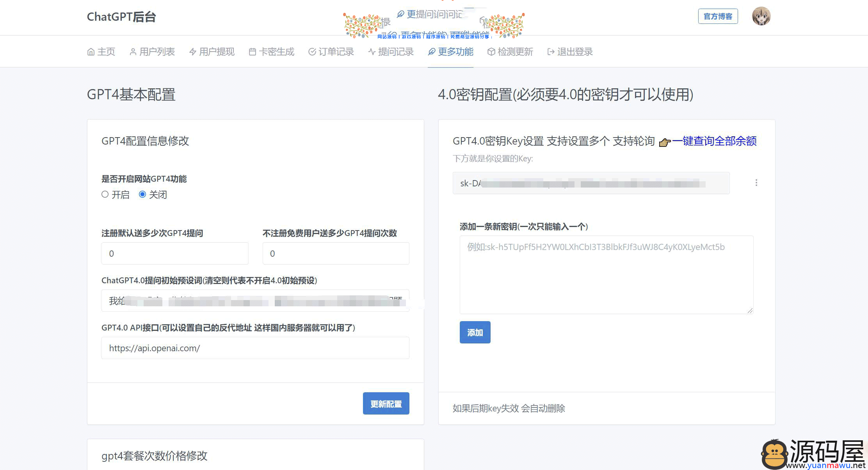This screenshot has width=868, height=470.
Task: Select the 开启 radio button
Action: click(105, 194)
